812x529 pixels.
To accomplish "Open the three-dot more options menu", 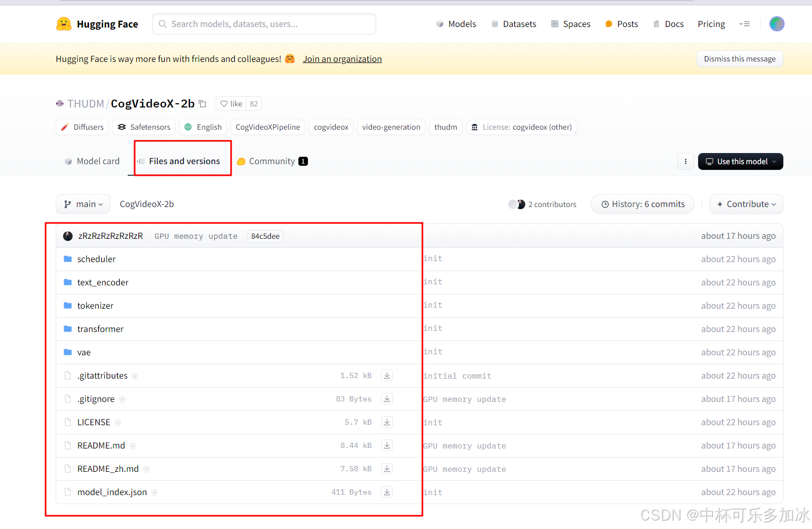I will coord(686,162).
